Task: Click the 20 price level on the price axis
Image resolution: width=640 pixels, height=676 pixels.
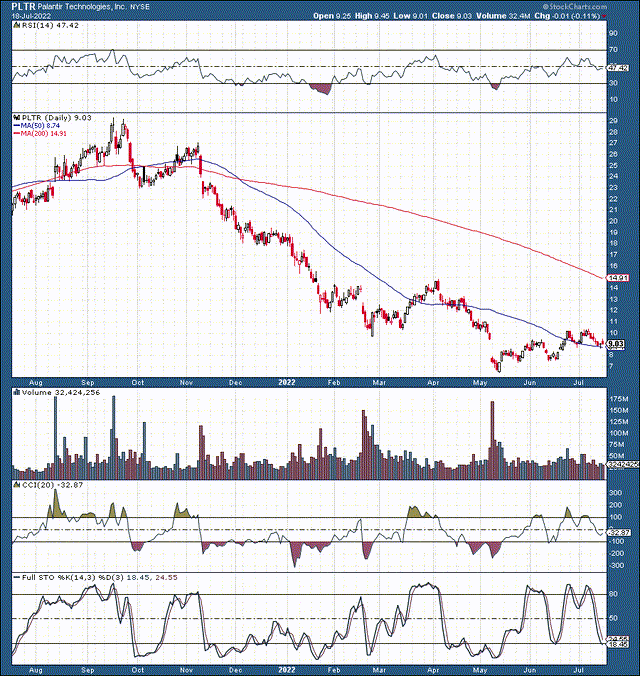Action: pyautogui.click(x=613, y=222)
